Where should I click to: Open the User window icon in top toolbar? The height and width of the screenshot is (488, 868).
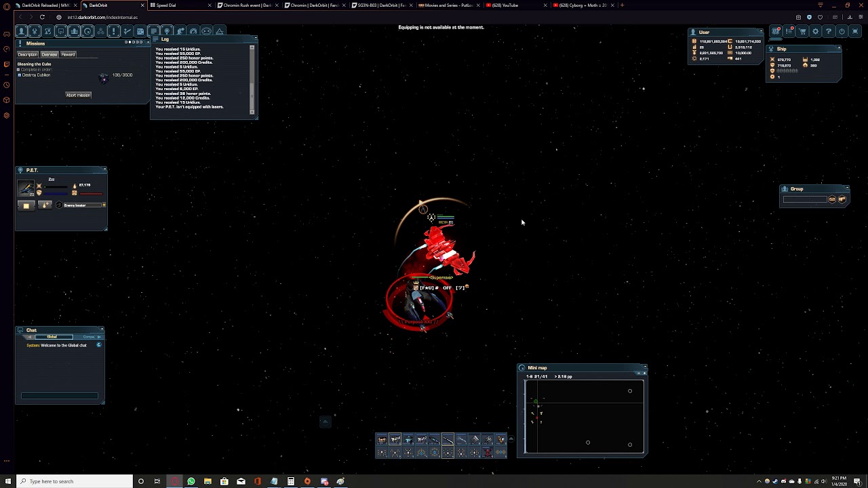[x=21, y=31]
